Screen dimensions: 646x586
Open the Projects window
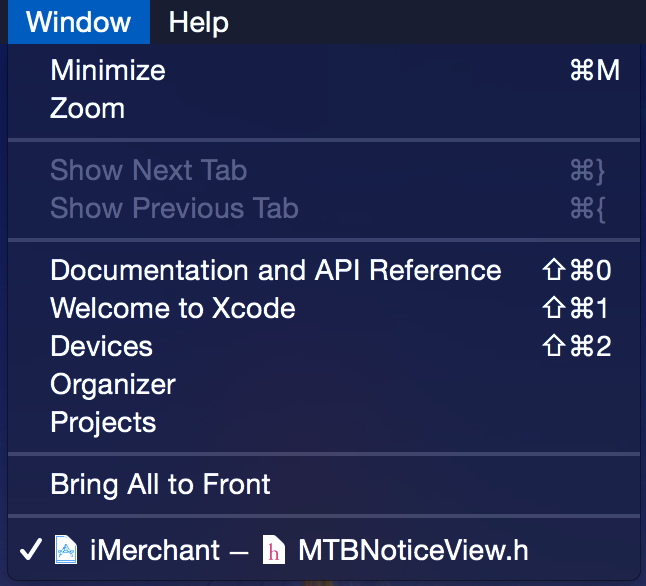tap(103, 422)
